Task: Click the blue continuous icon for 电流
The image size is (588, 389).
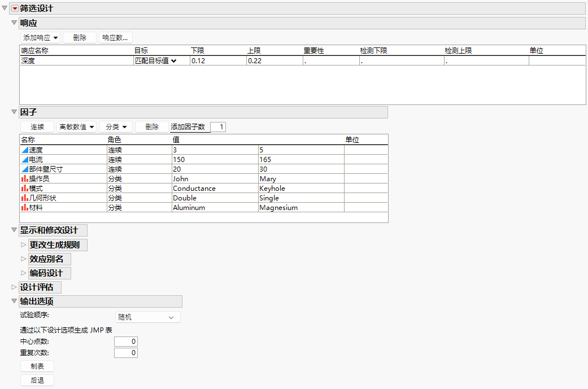Action: tap(25, 160)
